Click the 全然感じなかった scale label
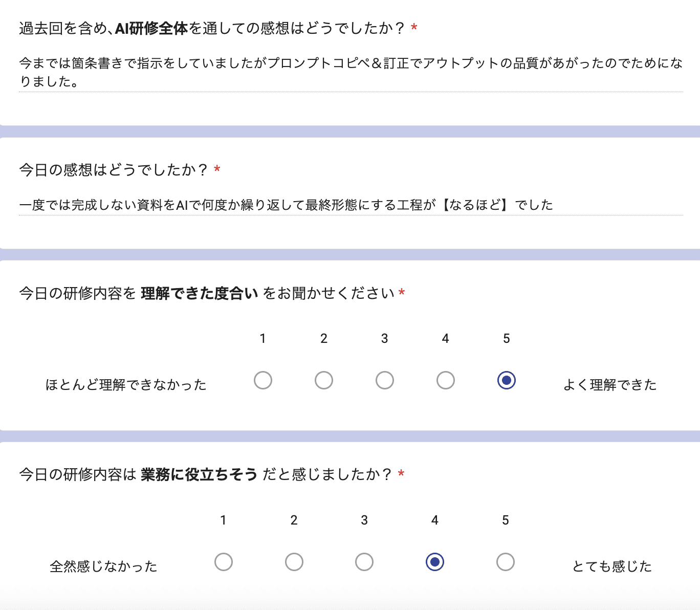Screen dimensions: 700x610 pos(104,566)
